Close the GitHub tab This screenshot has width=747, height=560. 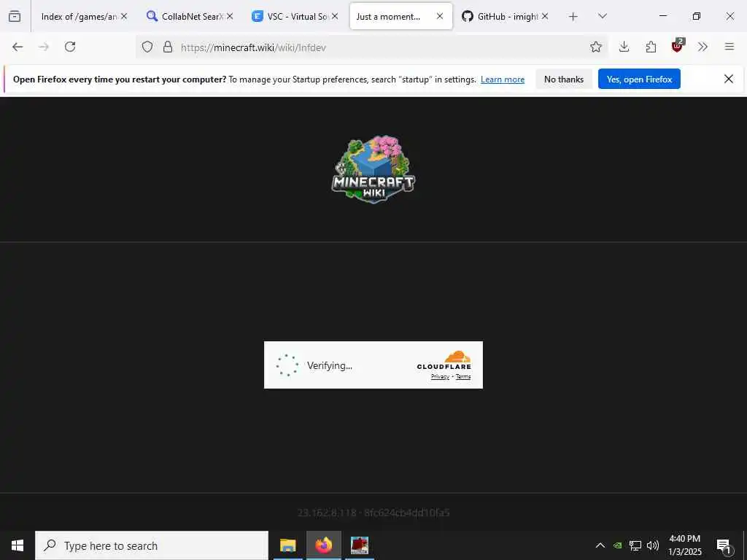pyautogui.click(x=545, y=16)
